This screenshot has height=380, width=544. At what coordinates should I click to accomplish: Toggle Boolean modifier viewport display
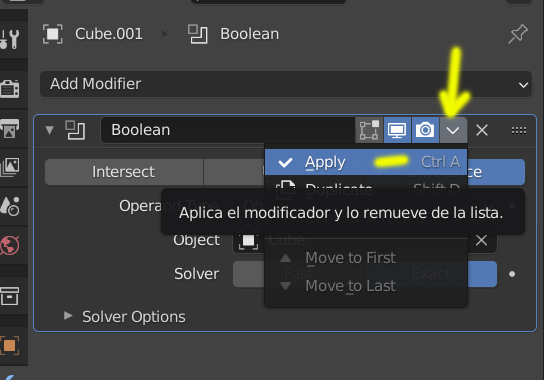[397, 130]
